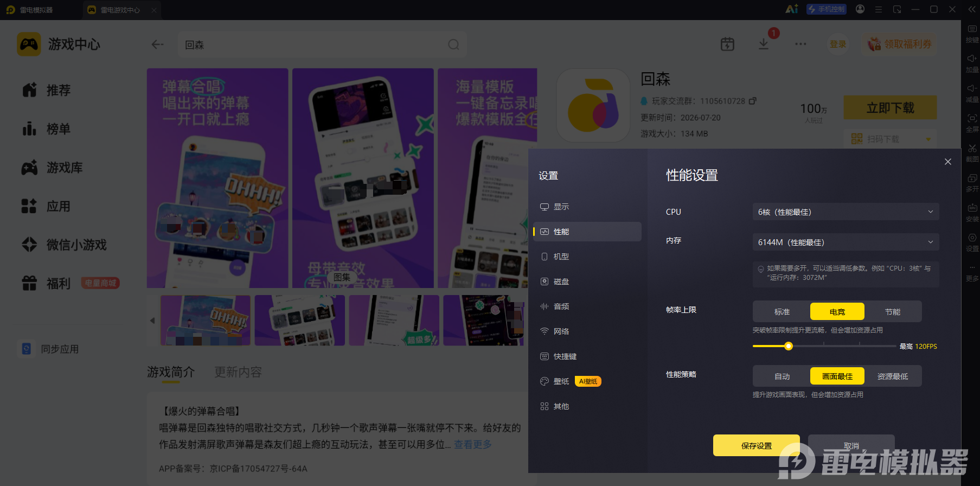
Task: Click the 回森 search input field
Action: pyautogui.click(x=323, y=44)
